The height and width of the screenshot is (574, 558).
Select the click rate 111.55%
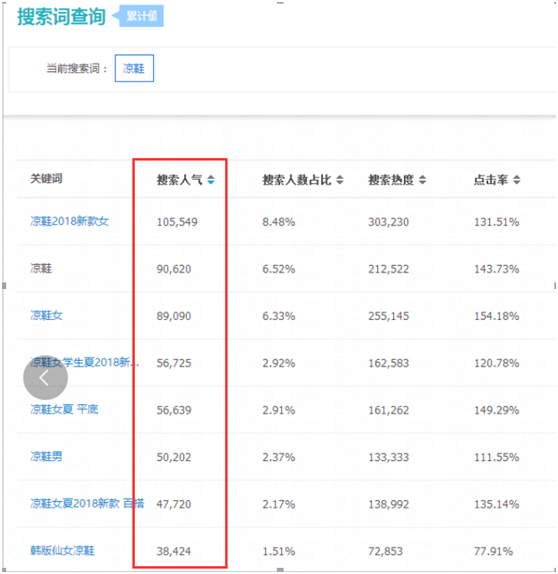coord(497,457)
